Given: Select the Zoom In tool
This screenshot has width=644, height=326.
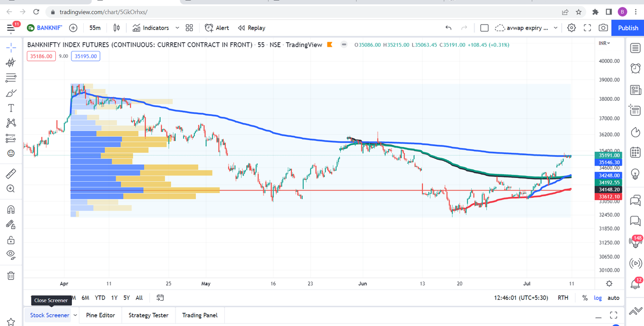Looking at the screenshot, I should tap(11, 189).
